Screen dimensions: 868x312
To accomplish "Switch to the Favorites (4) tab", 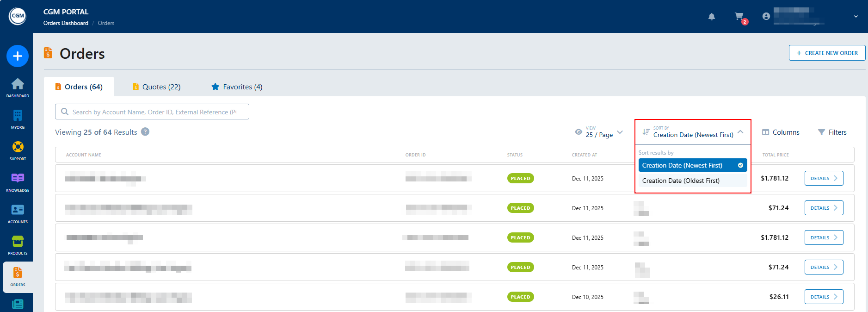I will coord(237,87).
